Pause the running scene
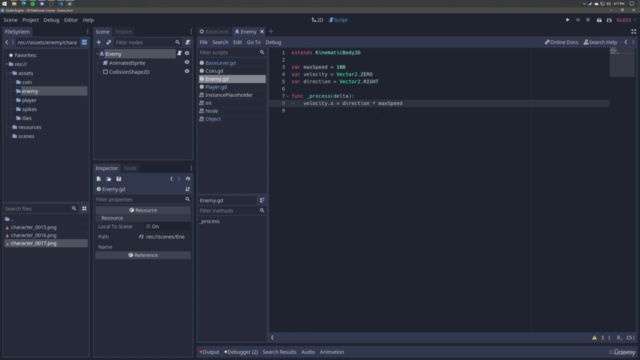 (x=578, y=20)
